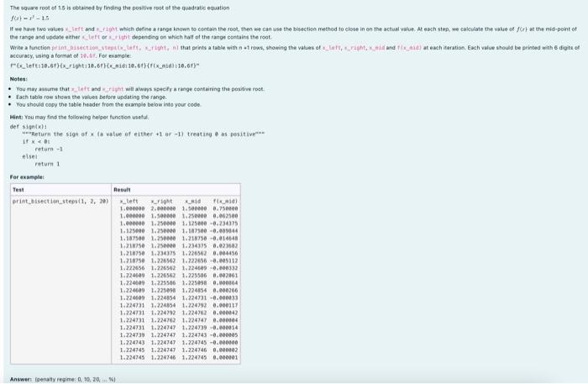Click the f-string format example line
The image size is (588, 384).
pos(105,66)
